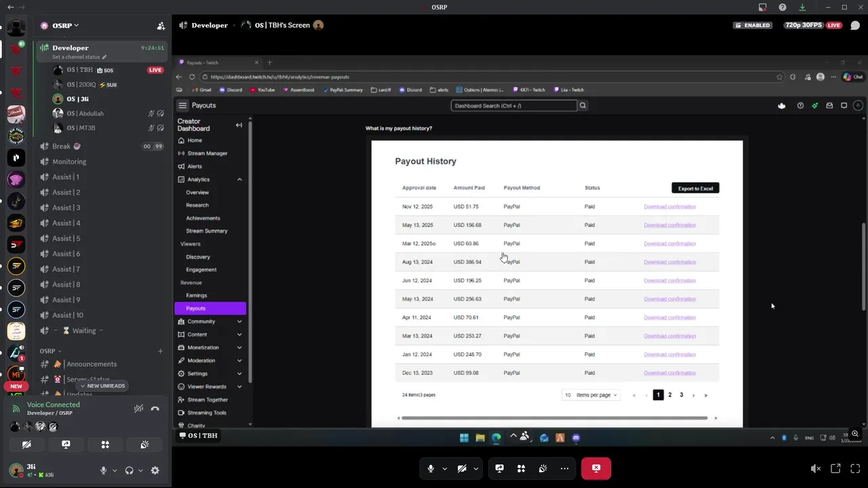Expand the Viewer Rewards section
The image size is (868, 488).
(210, 386)
